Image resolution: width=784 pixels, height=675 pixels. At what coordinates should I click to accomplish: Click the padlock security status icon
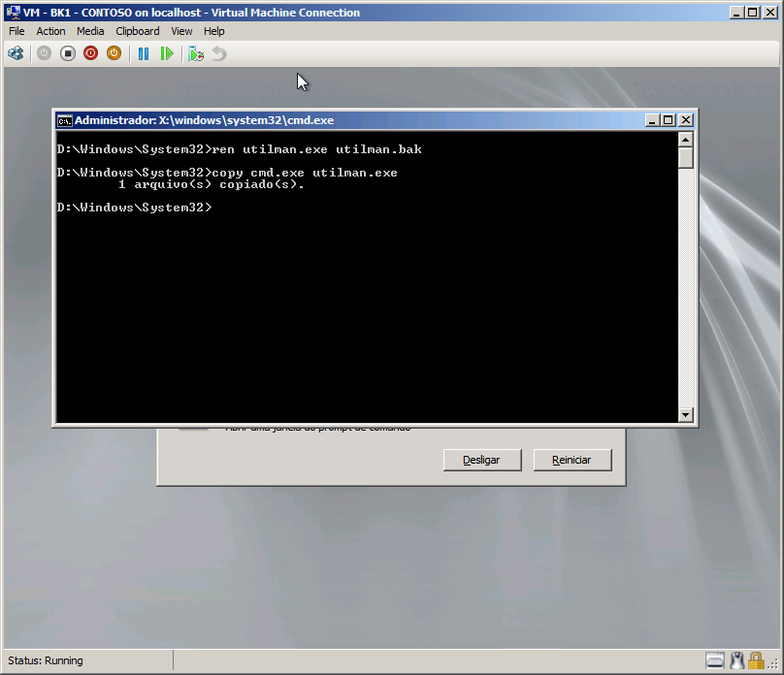pyautogui.click(x=755, y=660)
